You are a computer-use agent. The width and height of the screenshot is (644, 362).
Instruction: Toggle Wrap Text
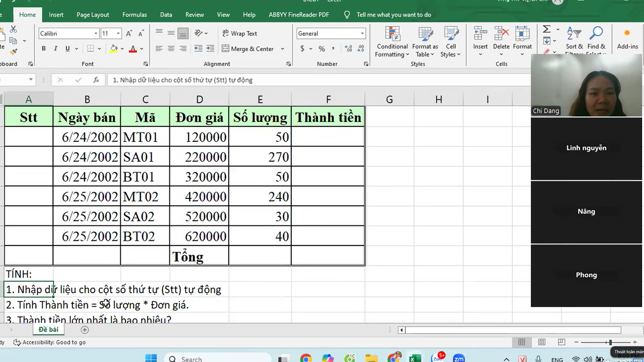(x=240, y=34)
